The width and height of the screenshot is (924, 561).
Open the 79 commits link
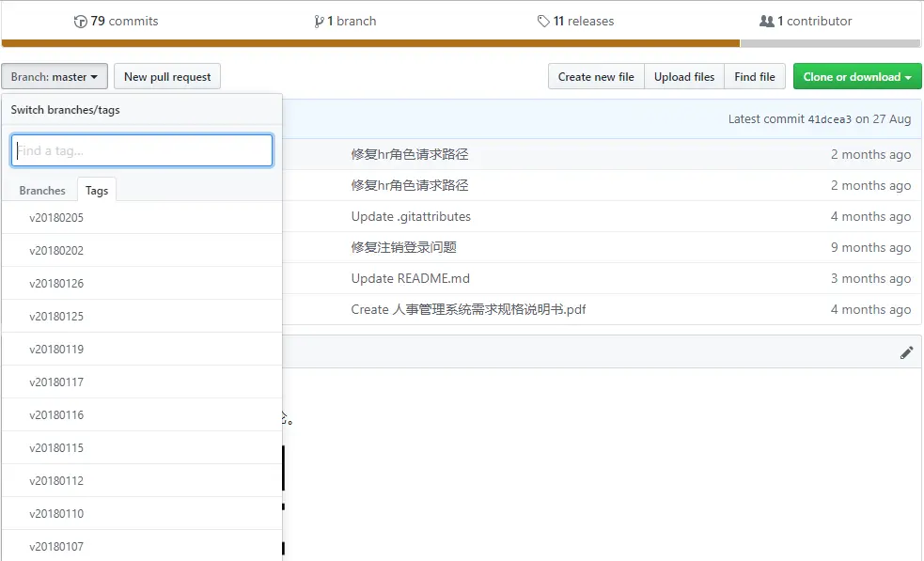tap(117, 22)
